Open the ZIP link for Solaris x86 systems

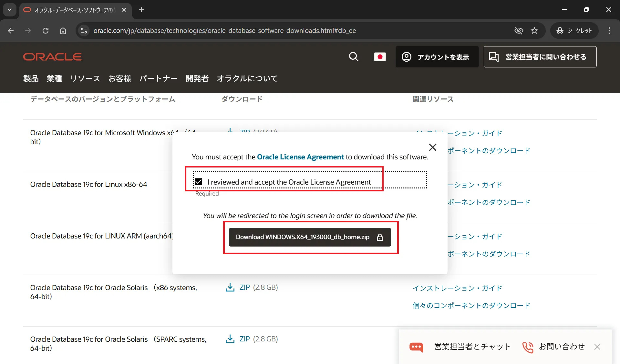point(244,287)
